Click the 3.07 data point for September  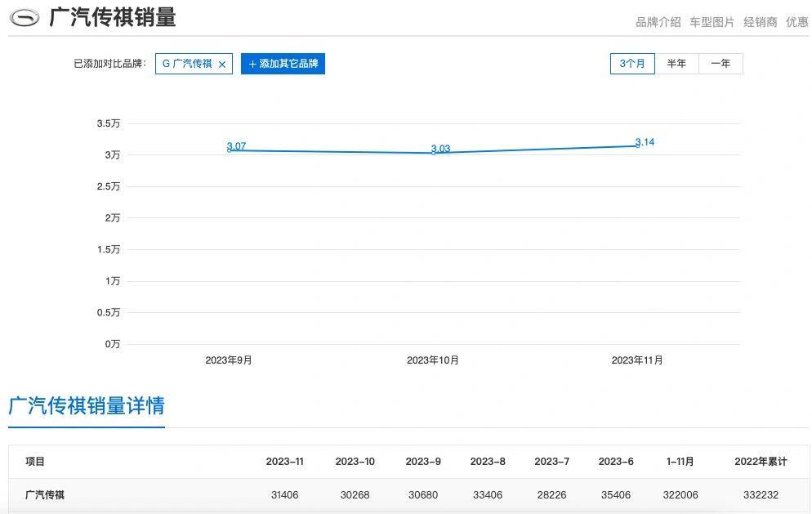coord(230,150)
